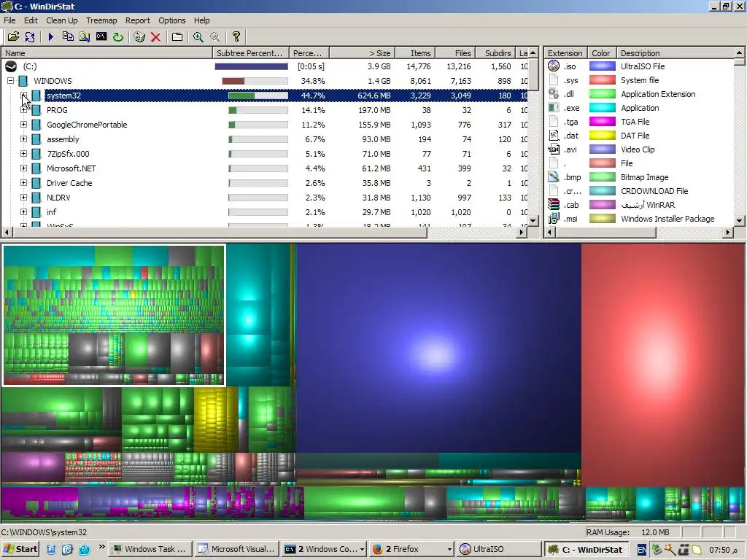Open the File menu
747x560 pixels.
[x=9, y=20]
